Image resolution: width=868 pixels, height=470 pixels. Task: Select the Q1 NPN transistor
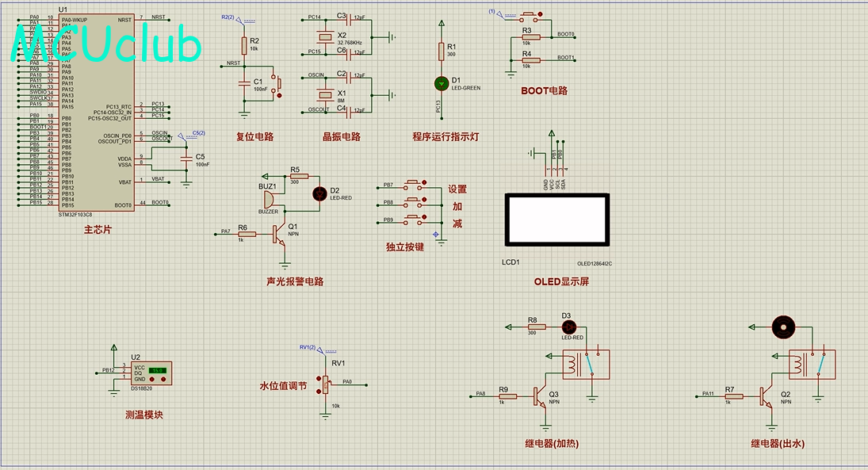coord(279,234)
